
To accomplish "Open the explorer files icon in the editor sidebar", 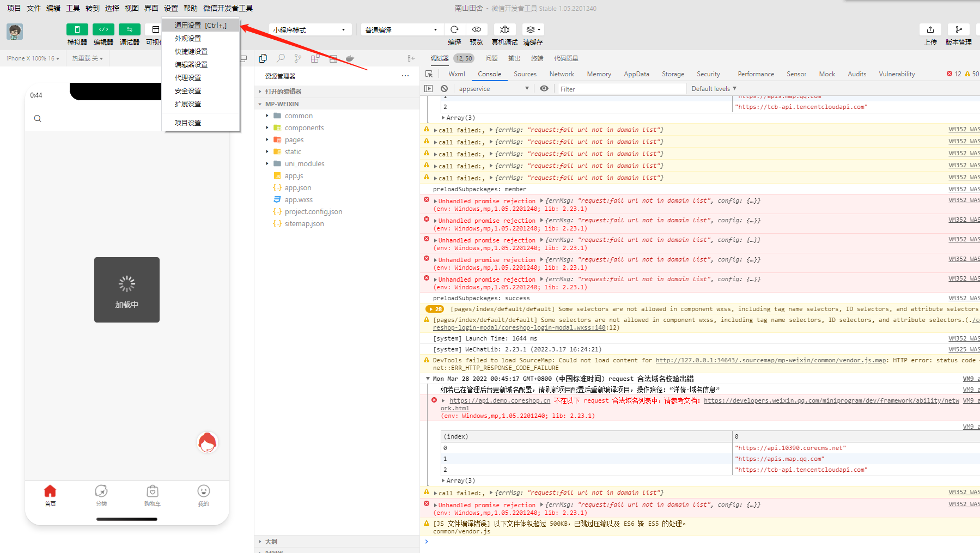I will [x=263, y=58].
